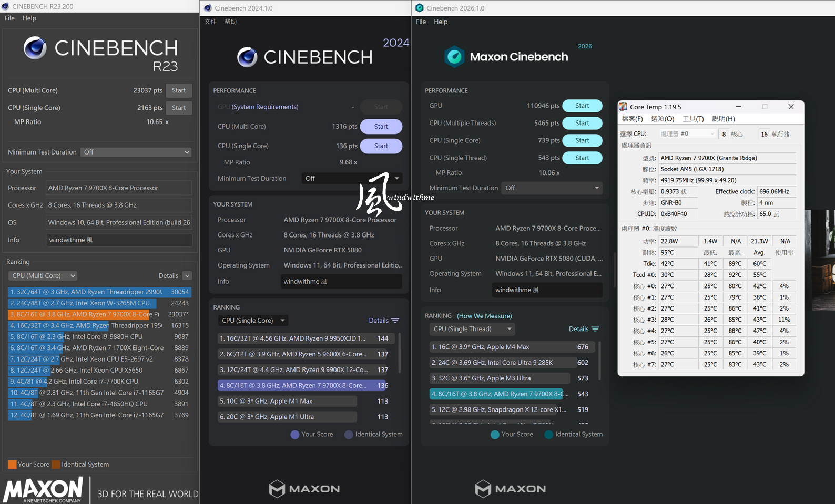Image resolution: width=835 pixels, height=504 pixels.
Task: Open Help menu in Cinebench R23
Action: point(29,18)
